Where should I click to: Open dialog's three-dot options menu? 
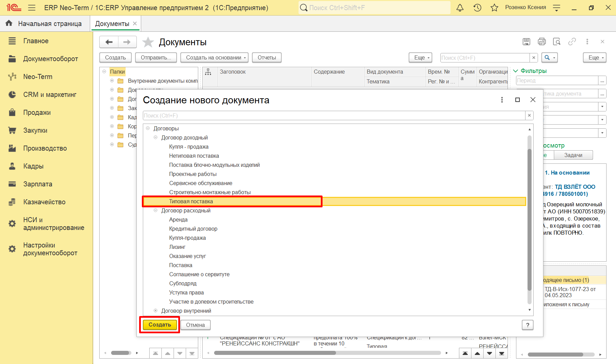pos(502,100)
